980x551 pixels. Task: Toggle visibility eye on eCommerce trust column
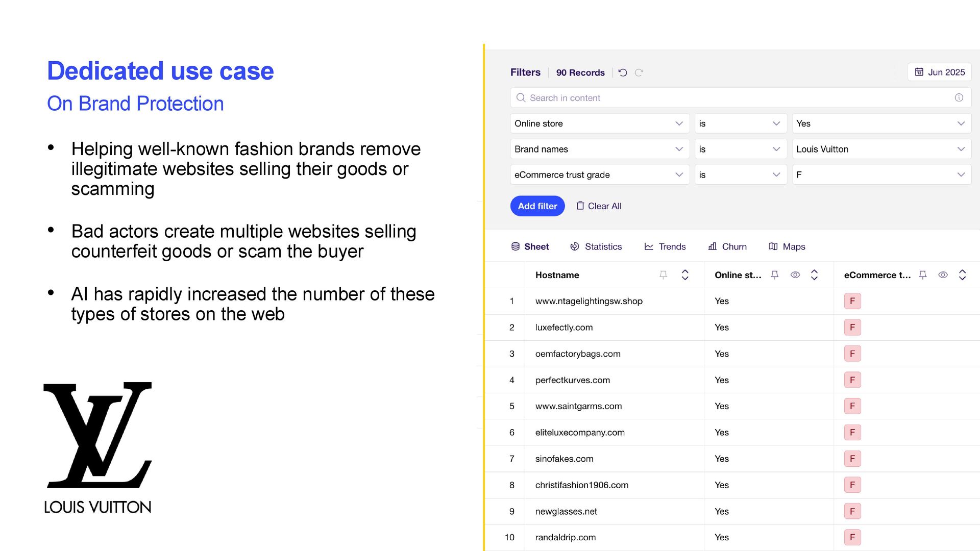(943, 275)
